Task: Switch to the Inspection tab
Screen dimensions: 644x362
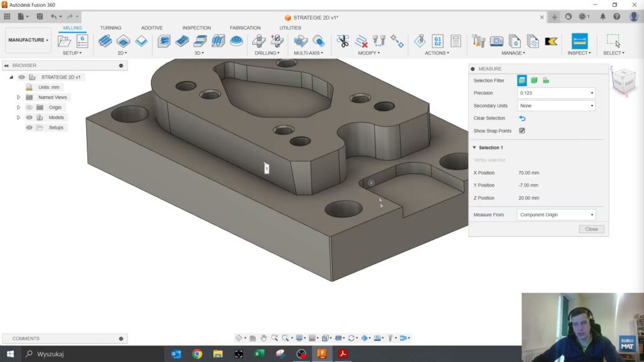Action: [196, 28]
